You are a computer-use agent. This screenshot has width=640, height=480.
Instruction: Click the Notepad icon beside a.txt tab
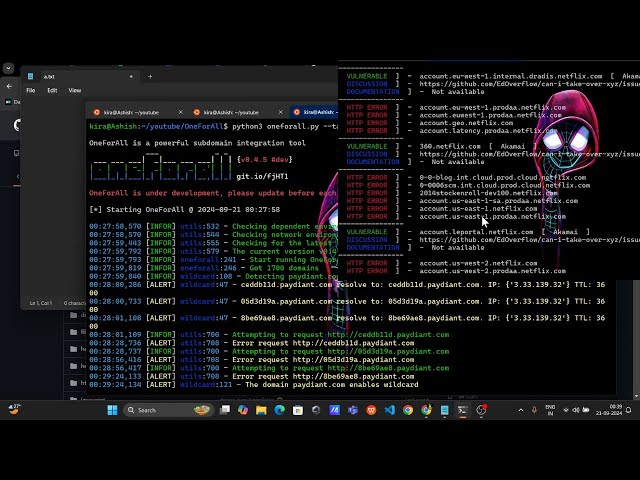31,76
